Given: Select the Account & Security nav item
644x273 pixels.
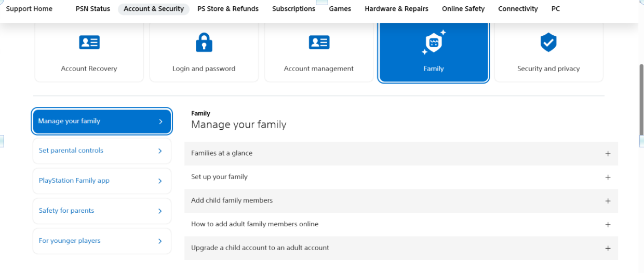Looking at the screenshot, I should click(x=154, y=9).
